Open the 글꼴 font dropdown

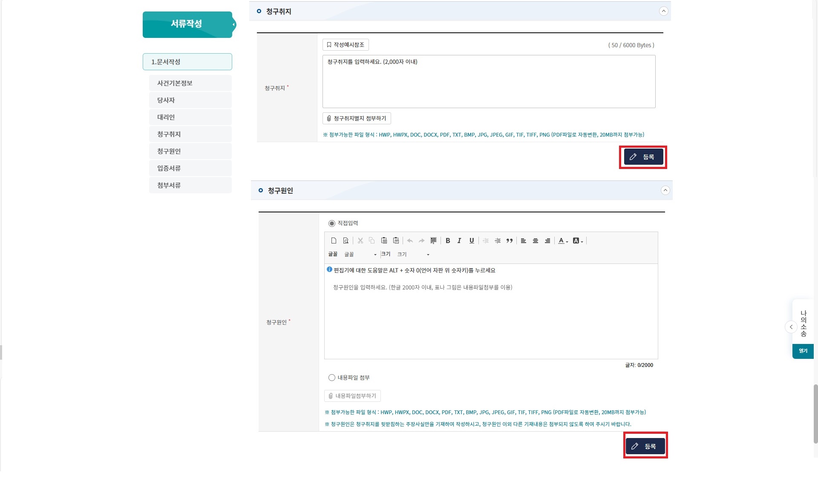pyautogui.click(x=360, y=254)
